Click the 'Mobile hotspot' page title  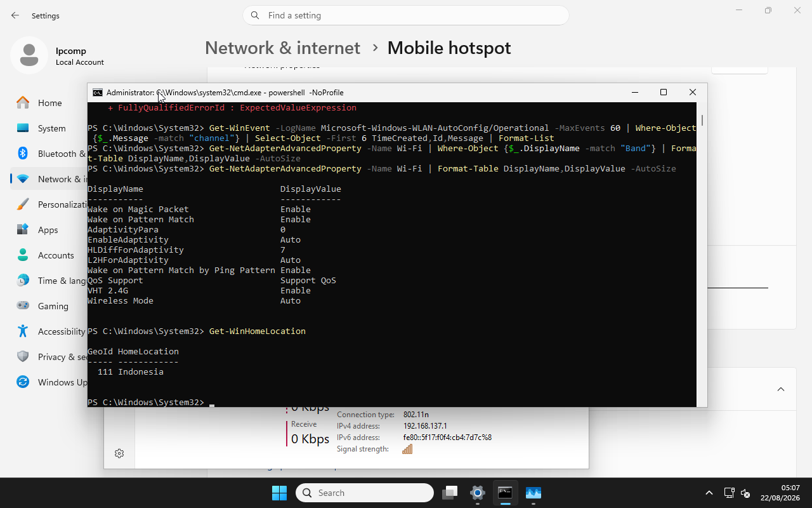tap(449, 48)
